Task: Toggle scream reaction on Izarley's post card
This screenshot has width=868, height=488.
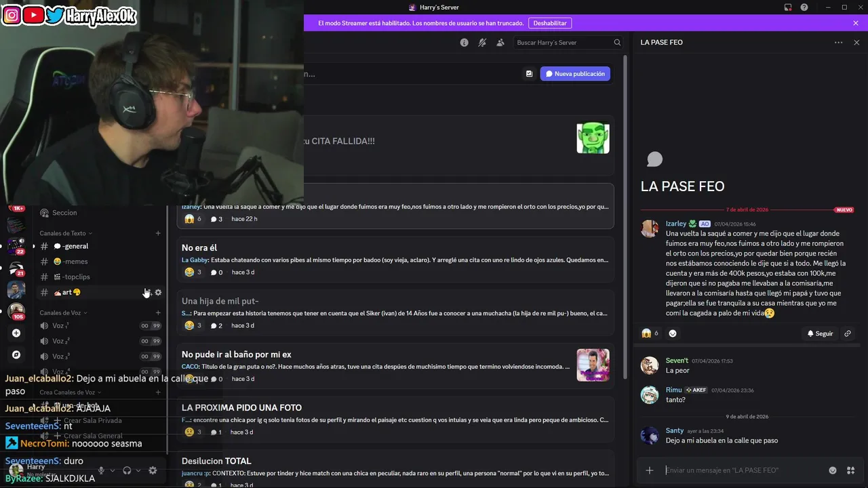Action: pos(193,219)
